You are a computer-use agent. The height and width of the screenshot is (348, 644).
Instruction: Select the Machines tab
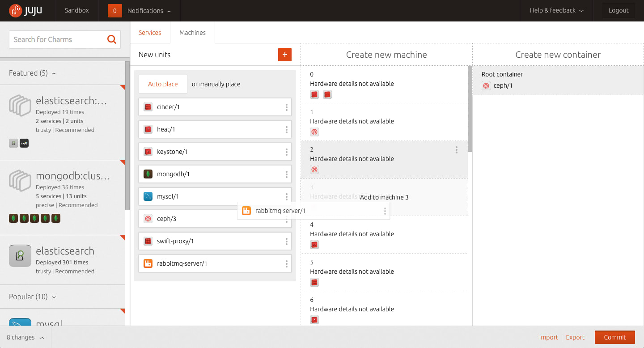(193, 33)
